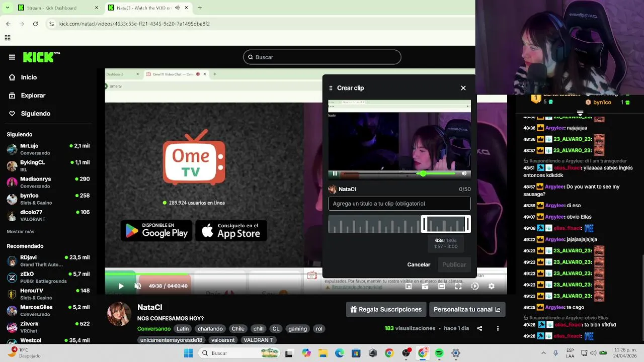The width and height of the screenshot is (644, 362).
Task: Open the browser apps grid icon
Action: coord(8,38)
